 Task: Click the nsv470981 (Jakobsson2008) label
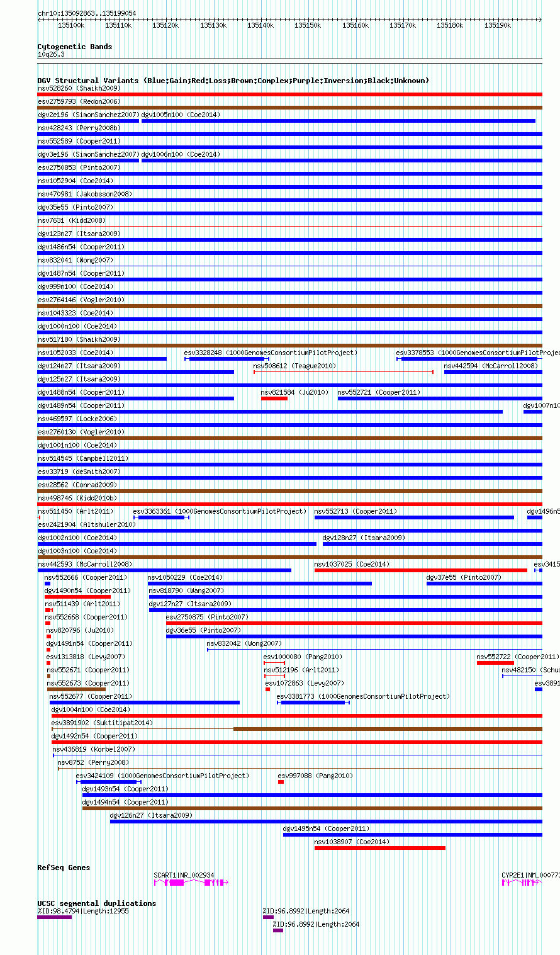pos(85,194)
